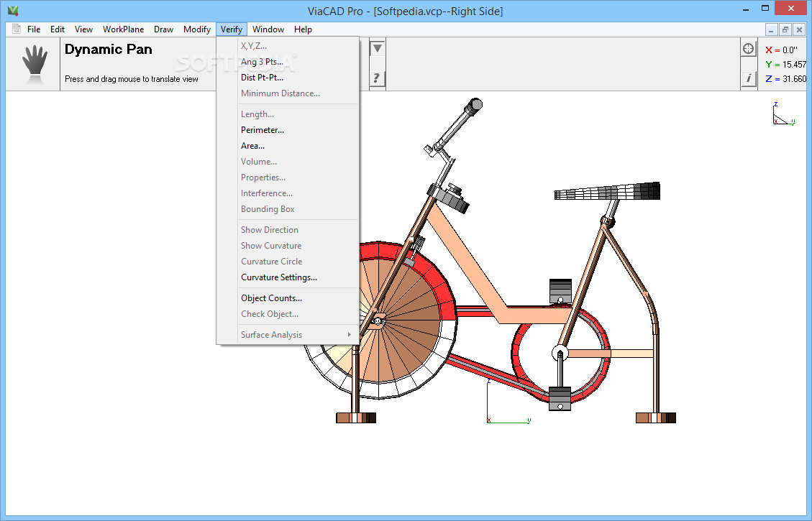Minimize the inner document window
Screen dimensions: 812x521
tap(771, 30)
